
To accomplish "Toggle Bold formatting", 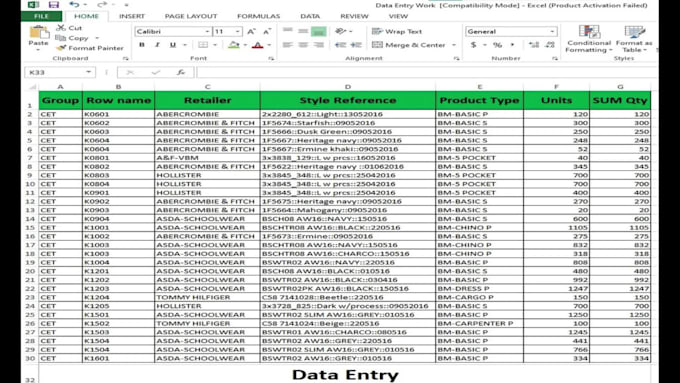I will click(x=141, y=45).
